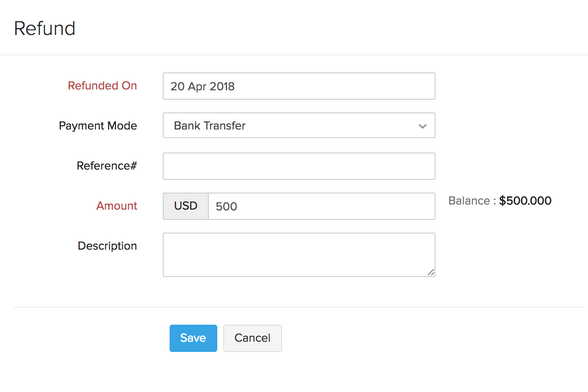Click the Refunded On date field
The height and width of the screenshot is (392, 588).
tap(298, 86)
